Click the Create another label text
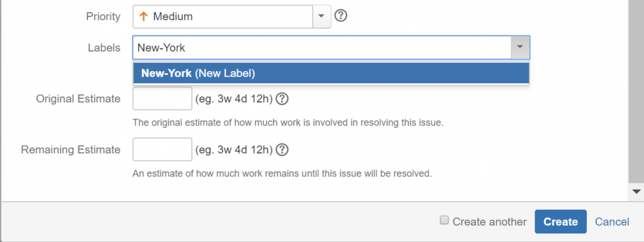The image size is (644, 242). (x=489, y=222)
